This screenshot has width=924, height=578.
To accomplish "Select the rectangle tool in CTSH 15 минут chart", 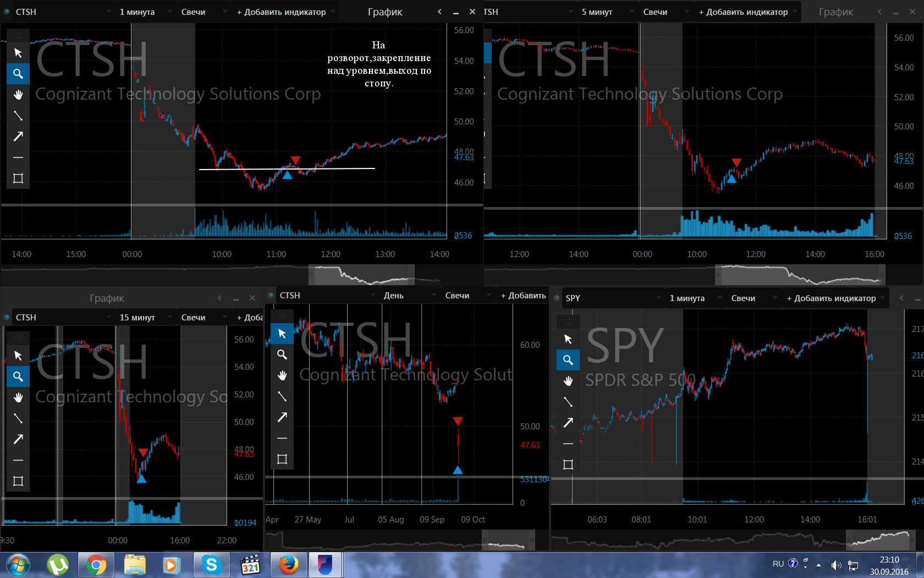I will click(18, 481).
